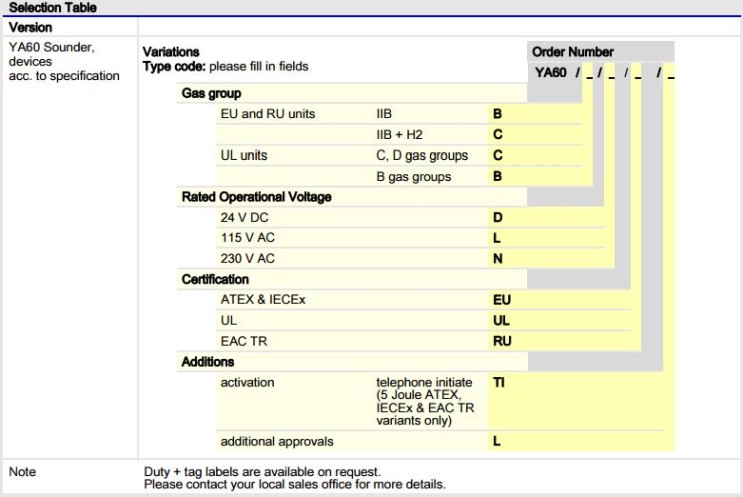This screenshot has height=497, width=743.
Task: Click the 'Additions' section heading
Action: click(208, 362)
